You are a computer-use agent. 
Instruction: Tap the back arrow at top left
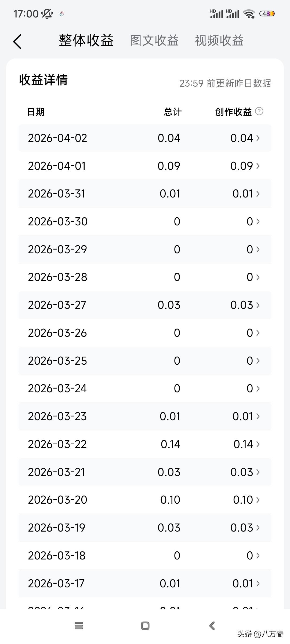click(17, 42)
